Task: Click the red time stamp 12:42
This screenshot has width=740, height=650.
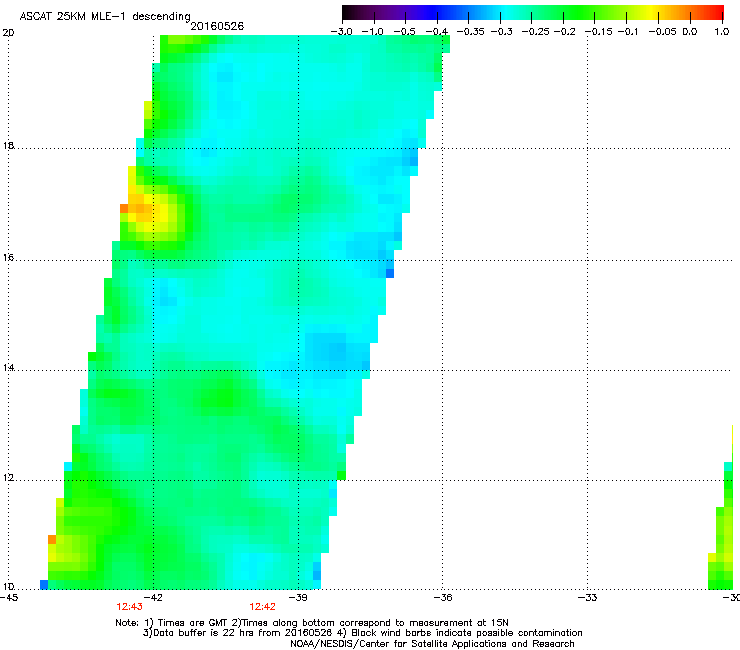Action: pos(262,607)
